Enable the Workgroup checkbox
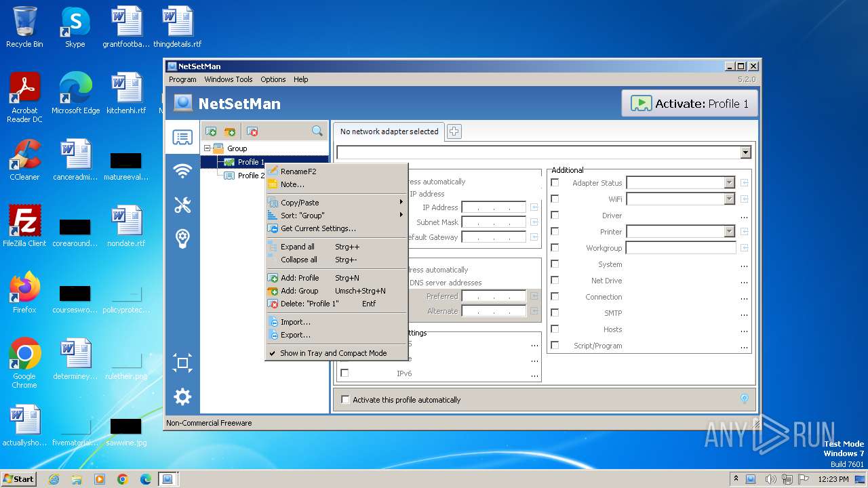The image size is (868, 488). coord(555,248)
